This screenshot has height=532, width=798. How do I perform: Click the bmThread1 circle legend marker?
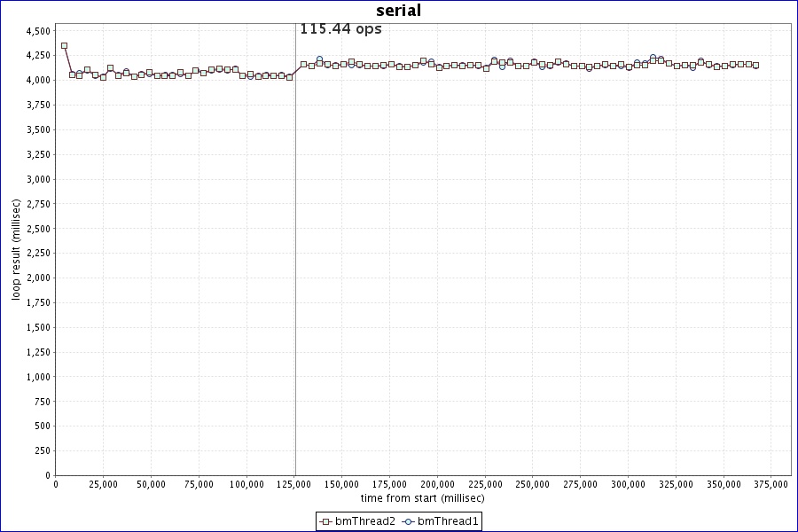tap(409, 521)
